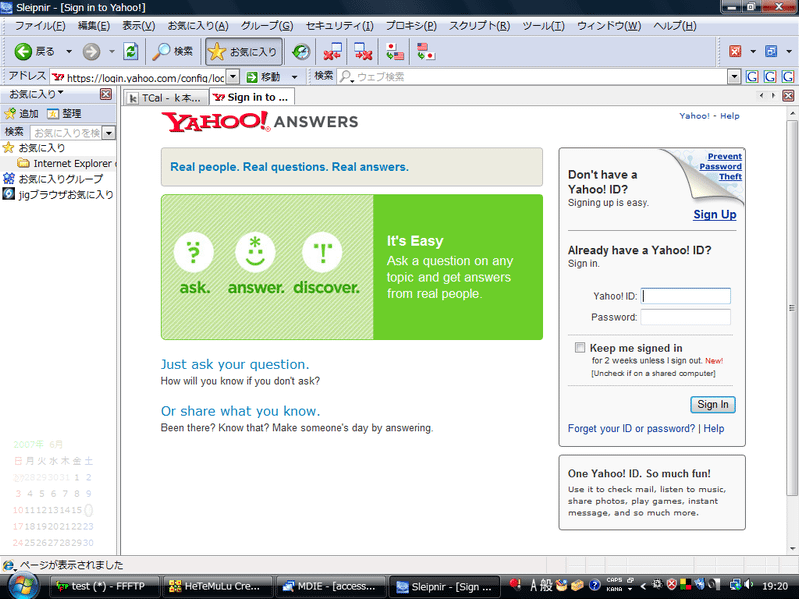This screenshot has width=799, height=599.
Task: Open the 移動 button dropdown arrow
Action: click(x=294, y=77)
